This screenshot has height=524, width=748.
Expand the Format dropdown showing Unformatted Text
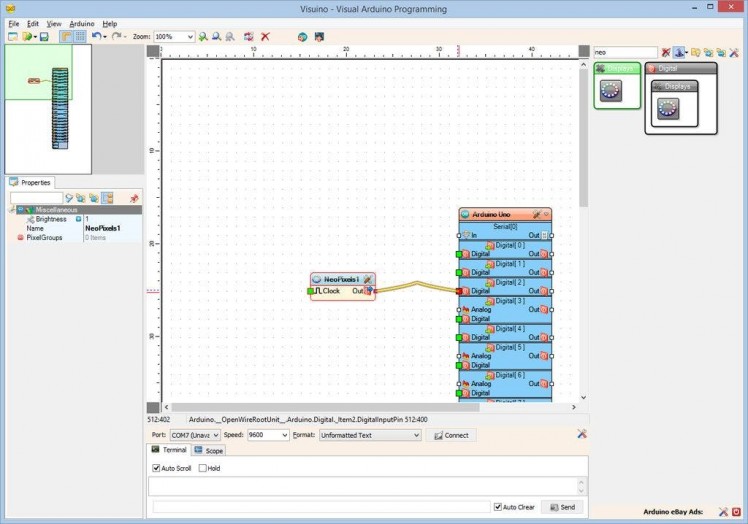(x=415, y=436)
